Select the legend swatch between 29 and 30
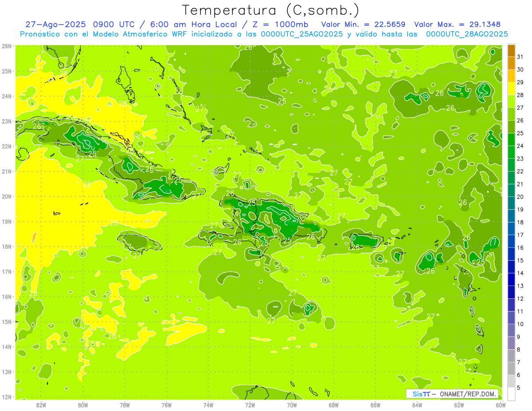Viewport: 532px width, 411px height. pyautogui.click(x=512, y=76)
